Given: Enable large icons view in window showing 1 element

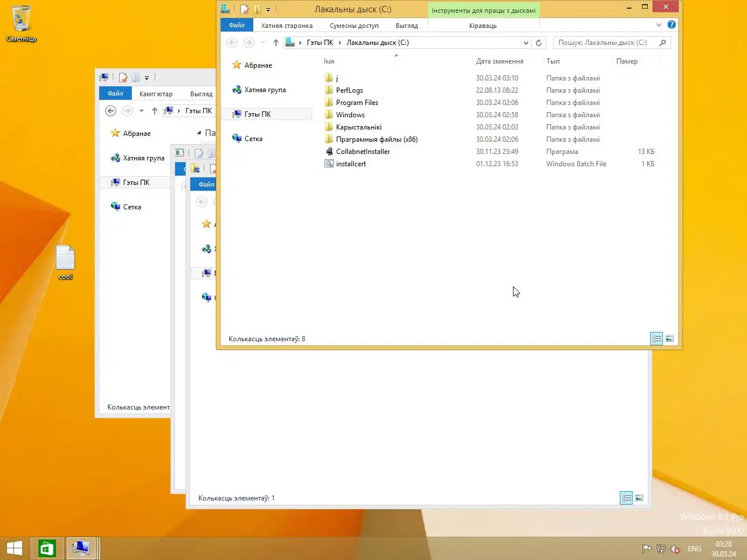Looking at the screenshot, I should [639, 498].
